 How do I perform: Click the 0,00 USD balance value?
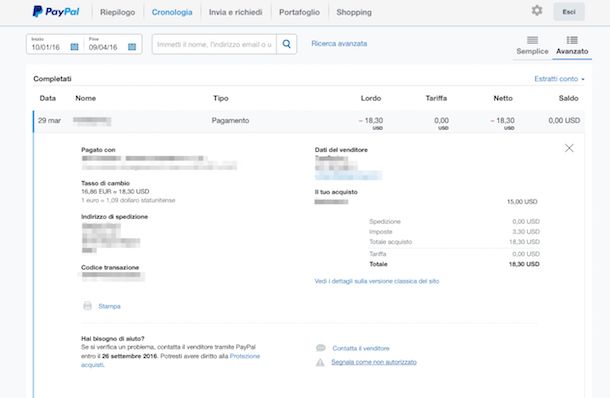point(564,120)
